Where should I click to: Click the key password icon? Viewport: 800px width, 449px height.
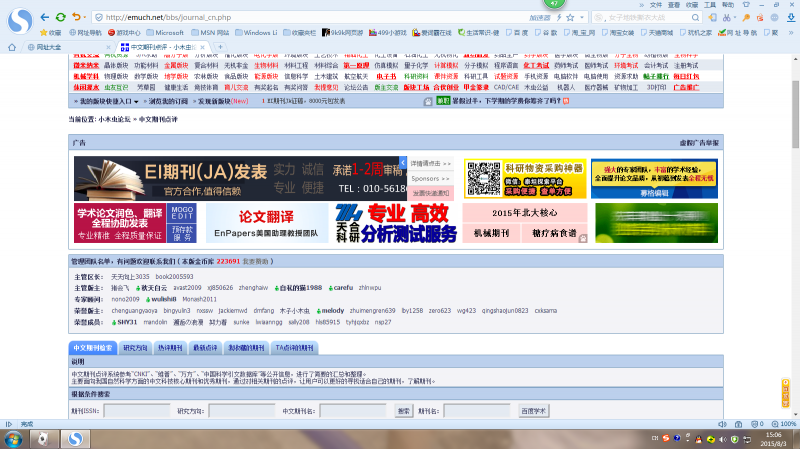click(x=746, y=17)
